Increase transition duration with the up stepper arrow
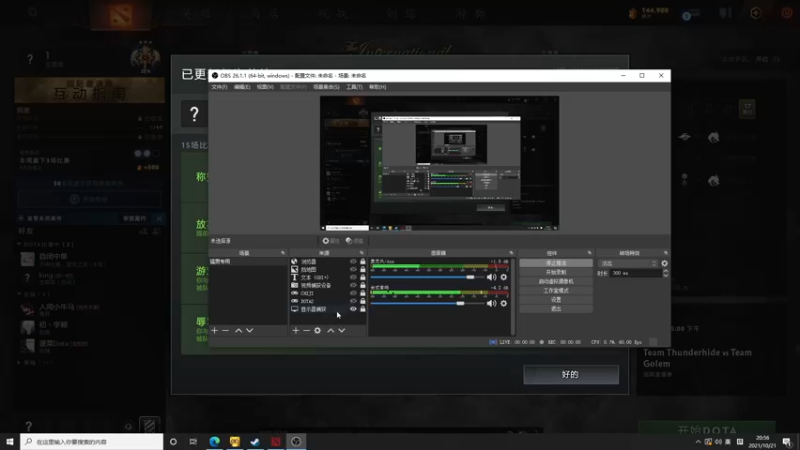 click(665, 271)
